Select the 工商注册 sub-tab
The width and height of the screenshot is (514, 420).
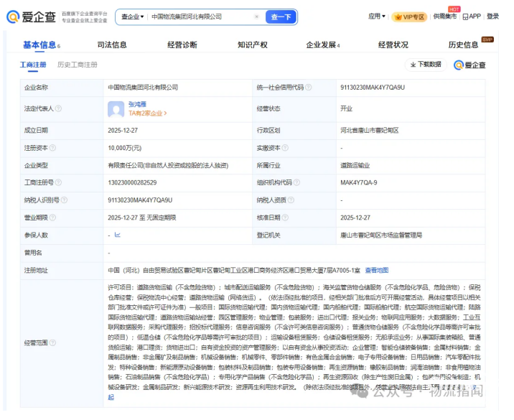tap(33, 65)
